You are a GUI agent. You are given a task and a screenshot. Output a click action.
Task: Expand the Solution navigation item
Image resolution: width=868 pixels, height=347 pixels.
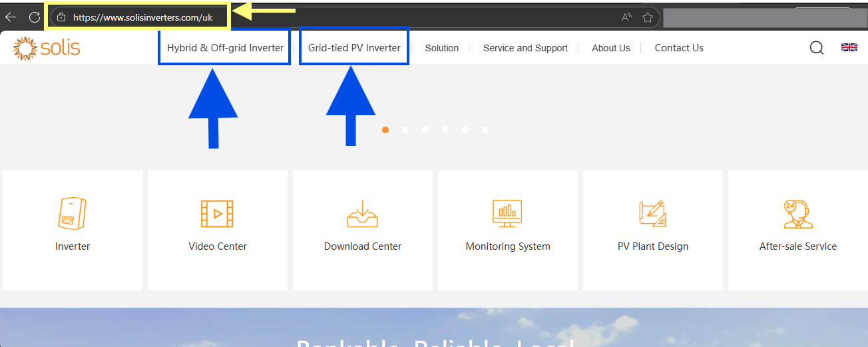pyautogui.click(x=442, y=48)
